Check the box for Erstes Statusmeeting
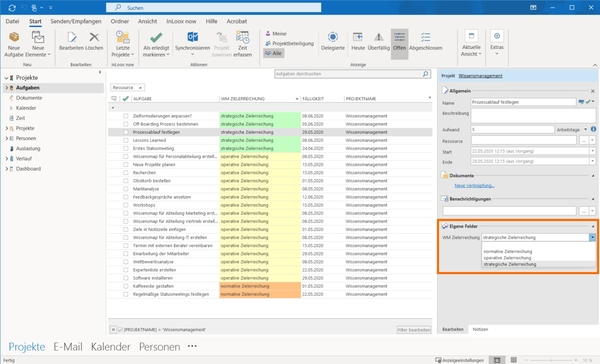Screen dimensions: 600x364 pyautogui.click(x=126, y=148)
